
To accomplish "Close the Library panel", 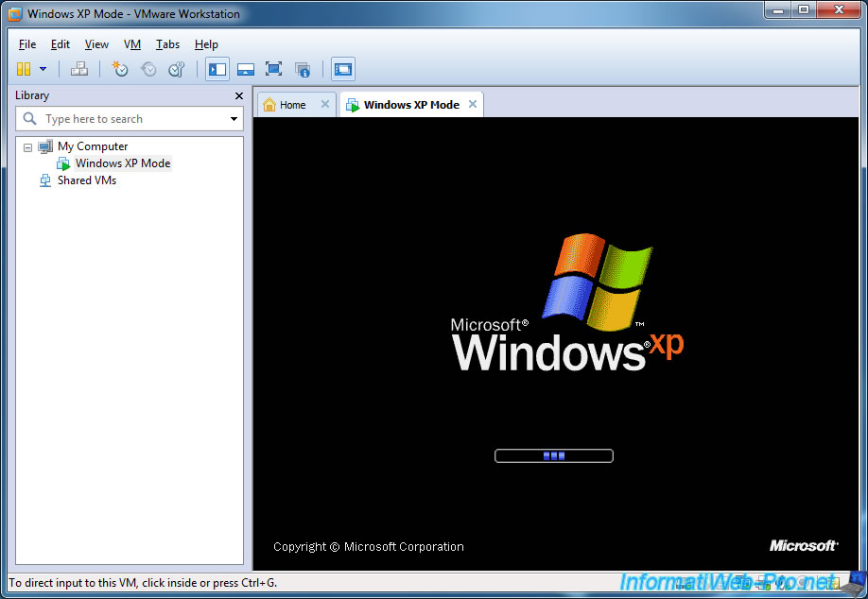I will tap(239, 95).
